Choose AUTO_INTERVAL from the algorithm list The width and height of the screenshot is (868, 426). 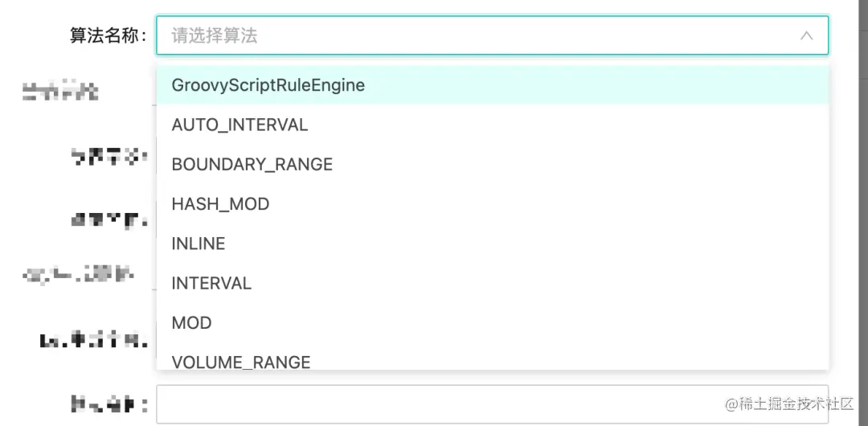pyautogui.click(x=240, y=125)
